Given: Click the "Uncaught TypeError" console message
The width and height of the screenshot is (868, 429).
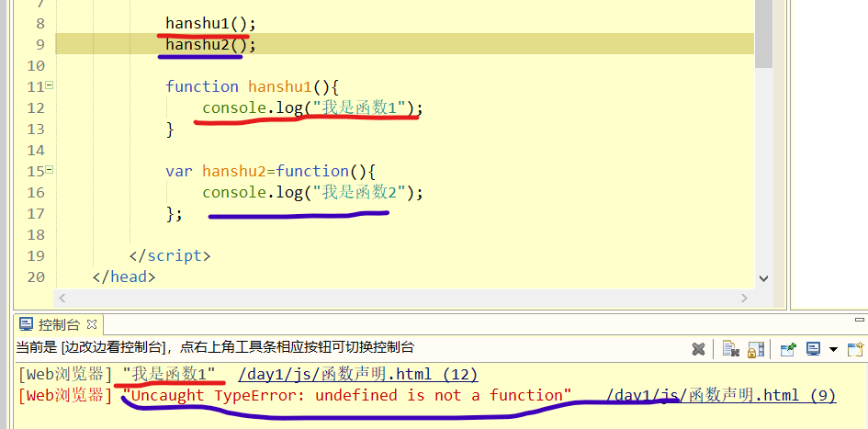Looking at the screenshot, I should click(347, 395).
